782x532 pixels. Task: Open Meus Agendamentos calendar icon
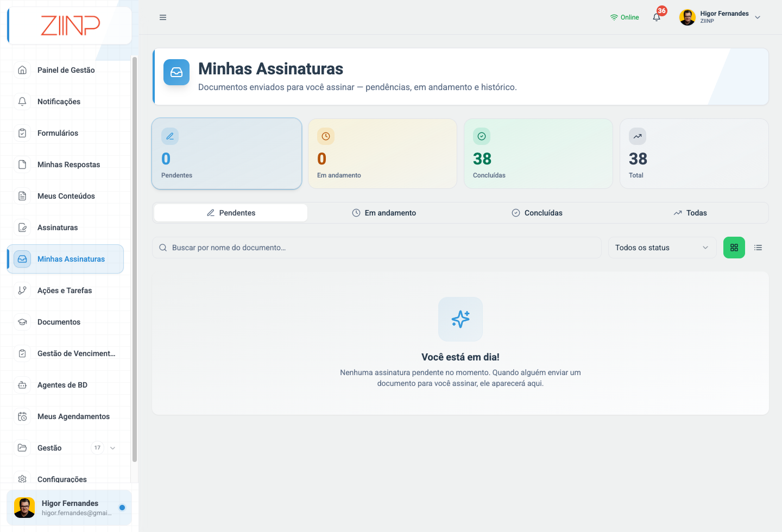pyautogui.click(x=22, y=416)
